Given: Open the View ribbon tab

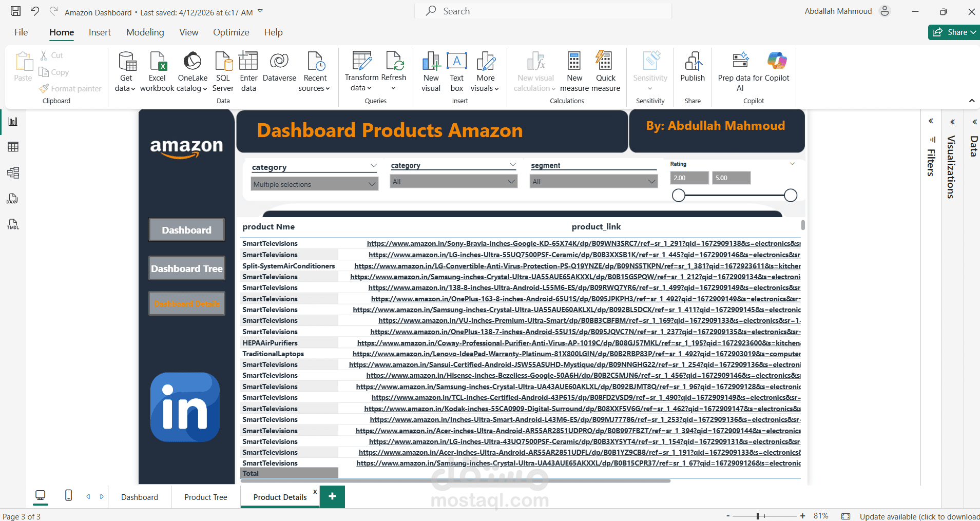Looking at the screenshot, I should click(188, 32).
